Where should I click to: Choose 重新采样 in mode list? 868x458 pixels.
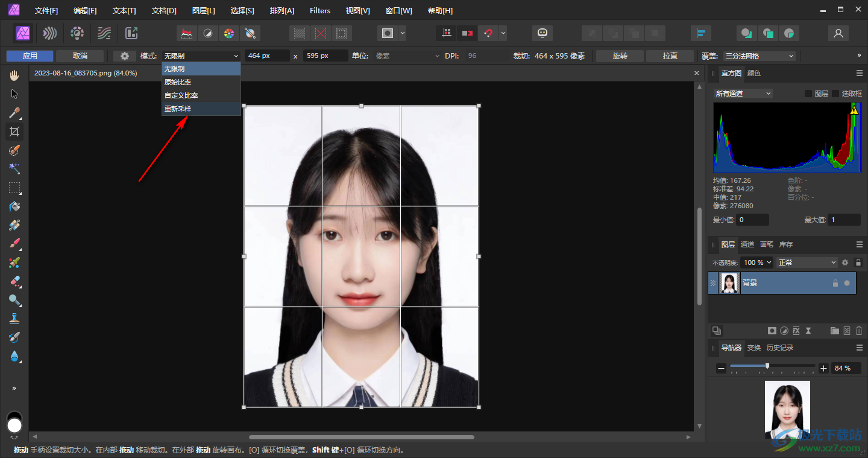coord(201,109)
